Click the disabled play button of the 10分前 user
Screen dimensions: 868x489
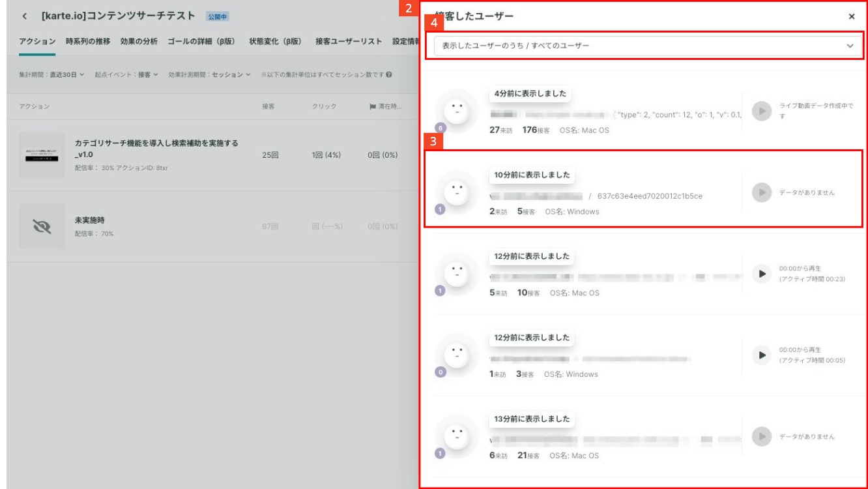(760, 192)
